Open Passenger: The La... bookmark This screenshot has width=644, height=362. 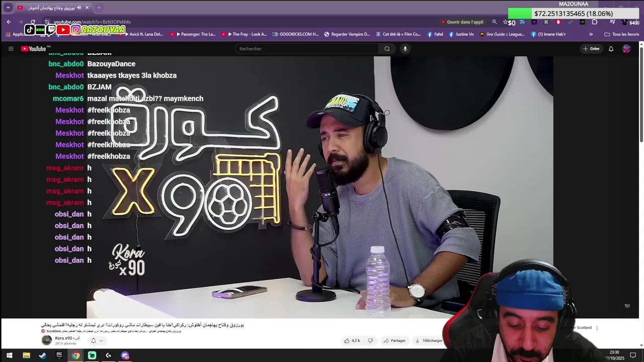192,34
